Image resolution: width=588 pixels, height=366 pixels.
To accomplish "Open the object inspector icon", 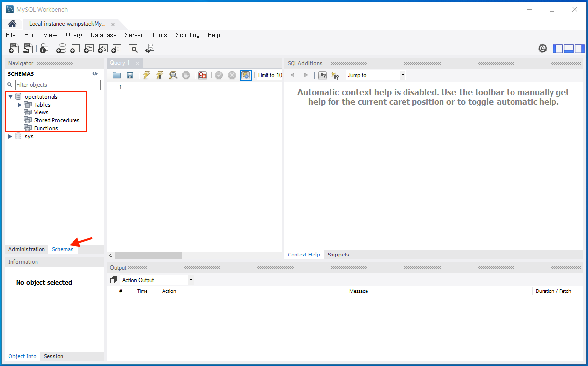I will coord(44,48).
